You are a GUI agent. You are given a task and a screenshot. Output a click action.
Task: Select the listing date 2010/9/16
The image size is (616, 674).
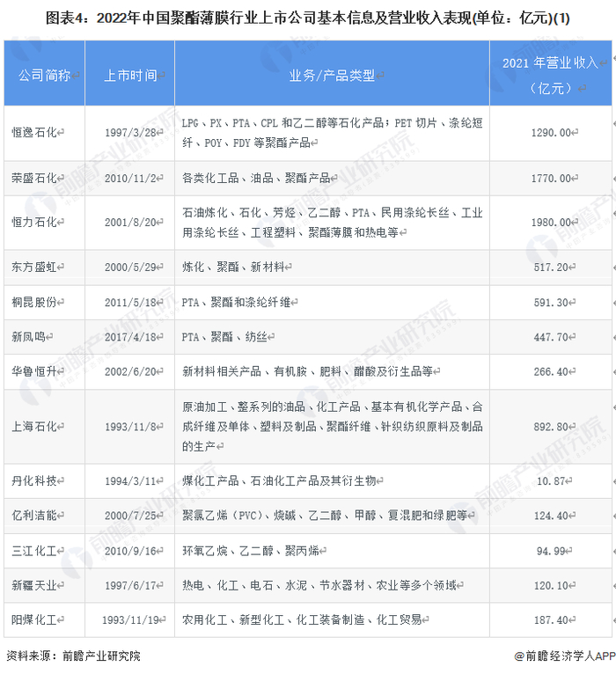pyautogui.click(x=130, y=551)
